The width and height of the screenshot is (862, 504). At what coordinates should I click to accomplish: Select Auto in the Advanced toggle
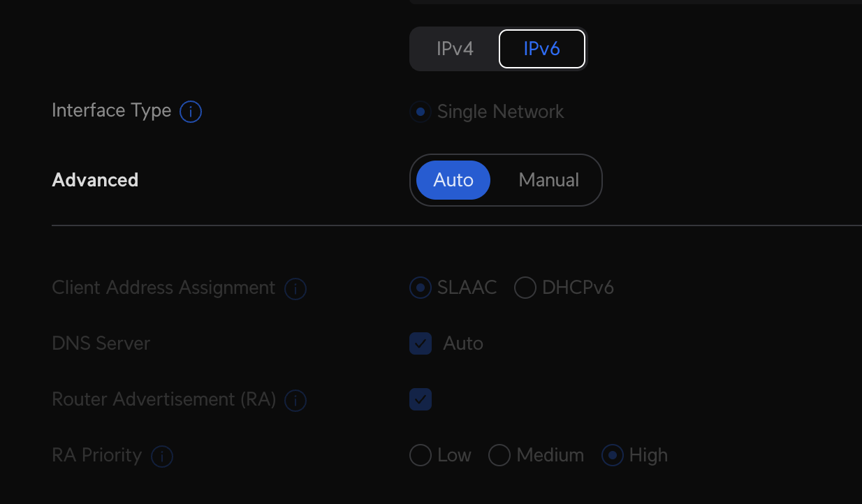point(453,179)
